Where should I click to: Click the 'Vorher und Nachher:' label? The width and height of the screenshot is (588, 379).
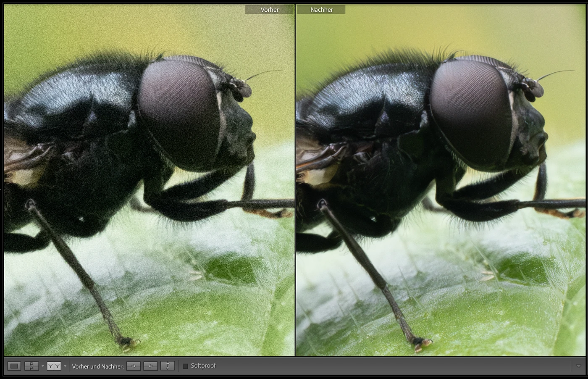pyautogui.click(x=98, y=366)
